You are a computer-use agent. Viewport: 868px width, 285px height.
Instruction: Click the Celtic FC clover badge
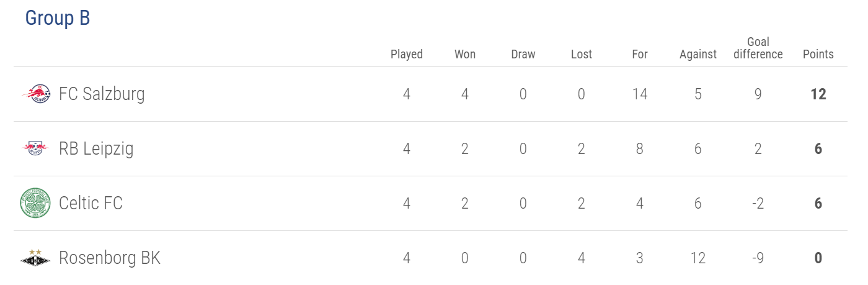pyautogui.click(x=35, y=203)
